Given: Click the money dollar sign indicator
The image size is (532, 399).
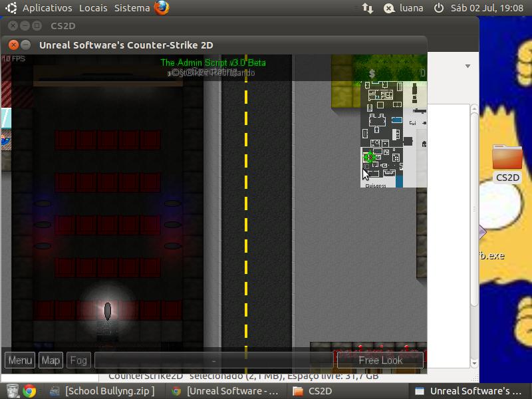Looking at the screenshot, I should 372,73.
